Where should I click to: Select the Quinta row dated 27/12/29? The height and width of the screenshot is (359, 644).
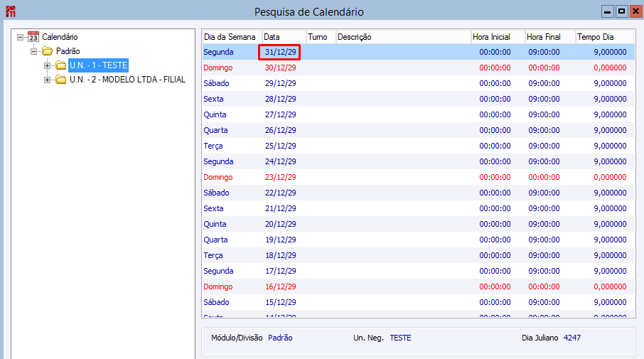point(419,114)
